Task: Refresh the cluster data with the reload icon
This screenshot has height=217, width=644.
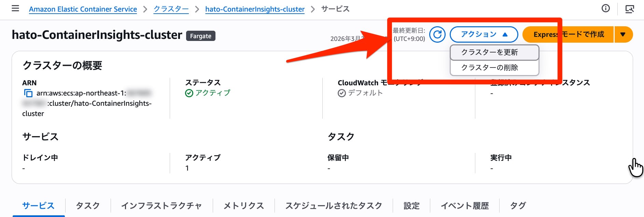Action: 438,34
